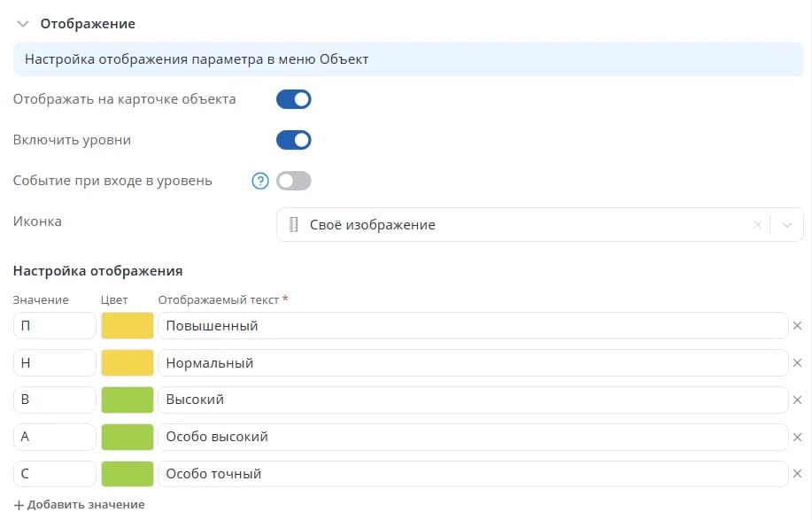The width and height of the screenshot is (812, 520).
Task: Open help icon next to Событие при входе
Action: point(260,181)
